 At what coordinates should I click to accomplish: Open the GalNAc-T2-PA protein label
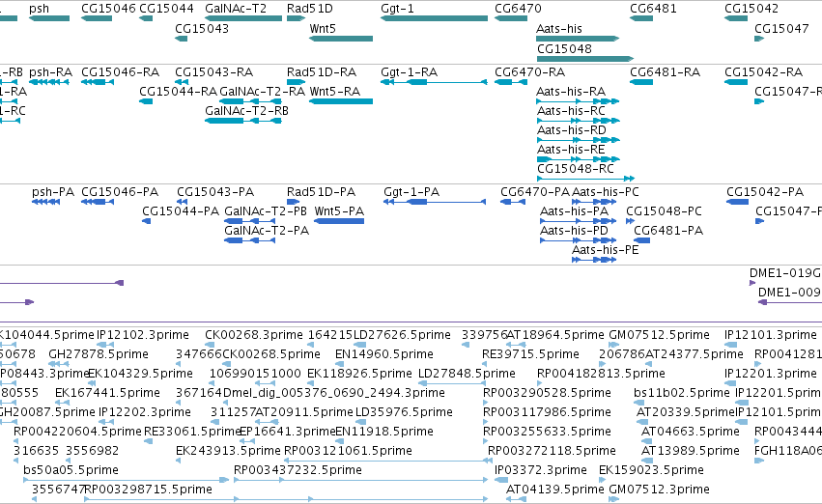click(x=267, y=231)
